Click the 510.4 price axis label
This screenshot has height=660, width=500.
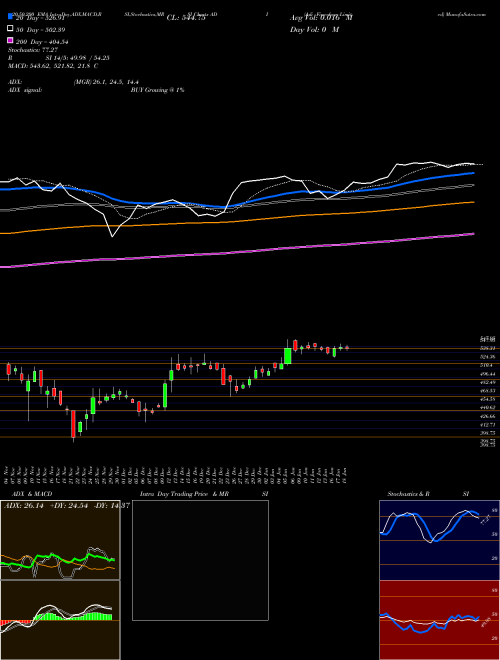[487, 365]
